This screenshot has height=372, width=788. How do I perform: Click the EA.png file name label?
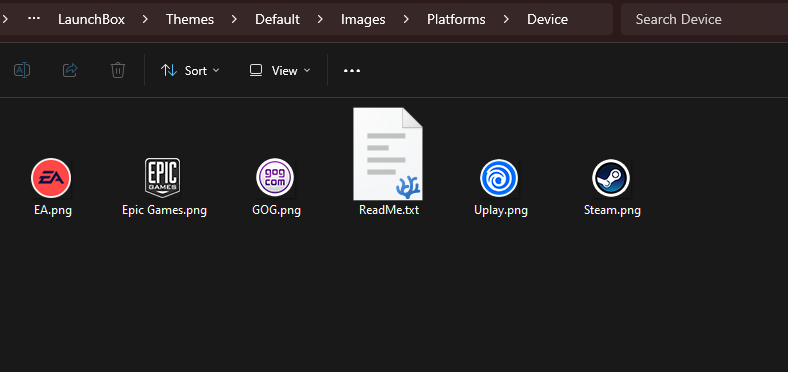point(53,210)
